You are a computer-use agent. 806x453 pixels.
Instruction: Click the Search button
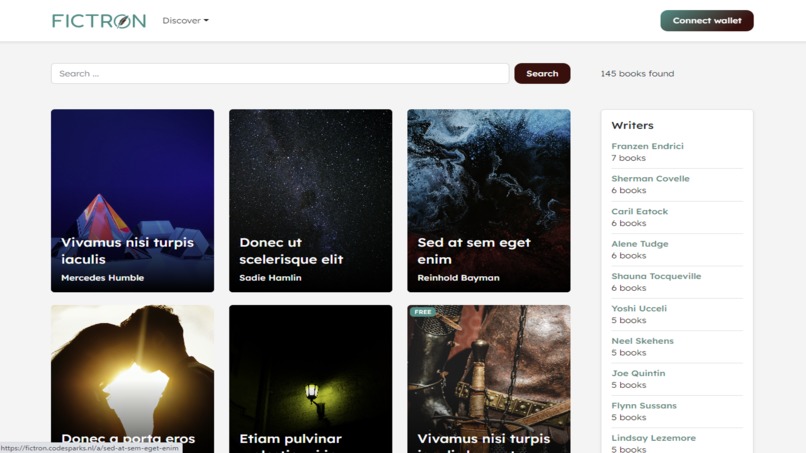(542, 74)
